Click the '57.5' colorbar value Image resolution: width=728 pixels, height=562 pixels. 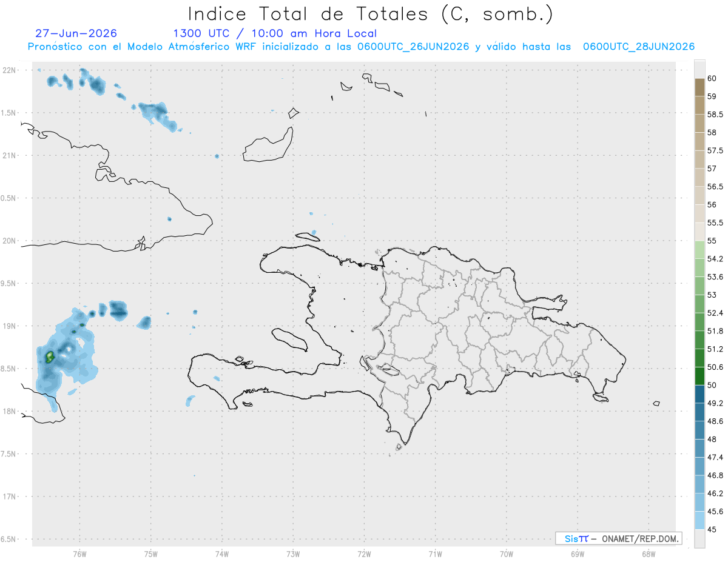[715, 150]
